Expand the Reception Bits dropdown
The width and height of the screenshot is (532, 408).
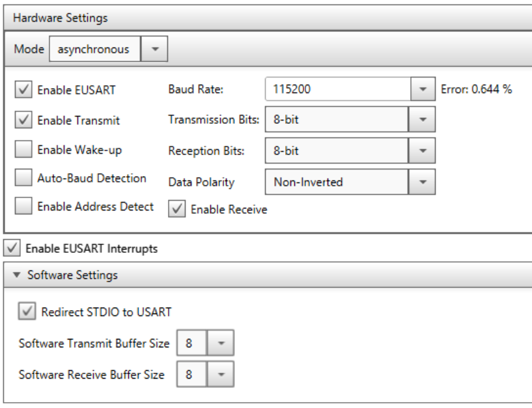422,151
